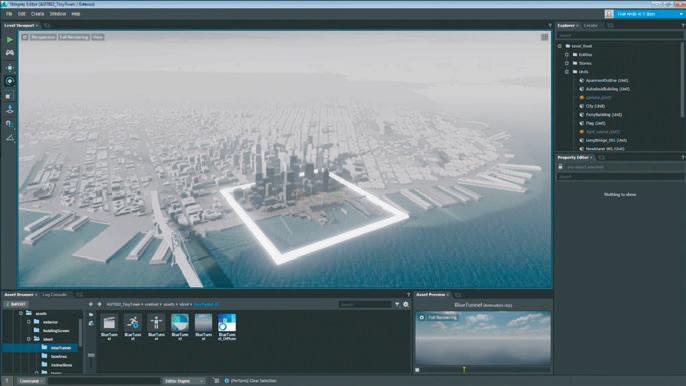Switch to the Log Console tab

pos(55,295)
